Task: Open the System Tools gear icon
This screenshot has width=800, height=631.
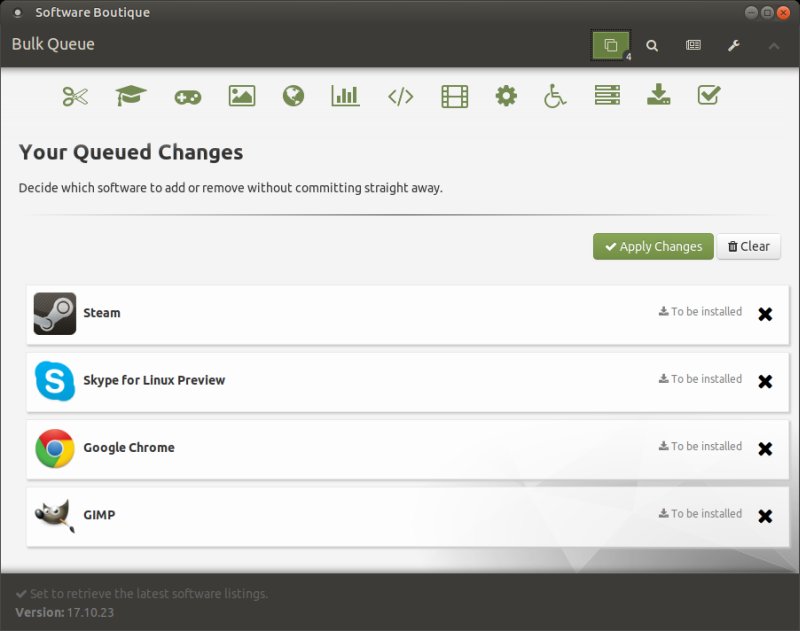Action: [x=506, y=96]
